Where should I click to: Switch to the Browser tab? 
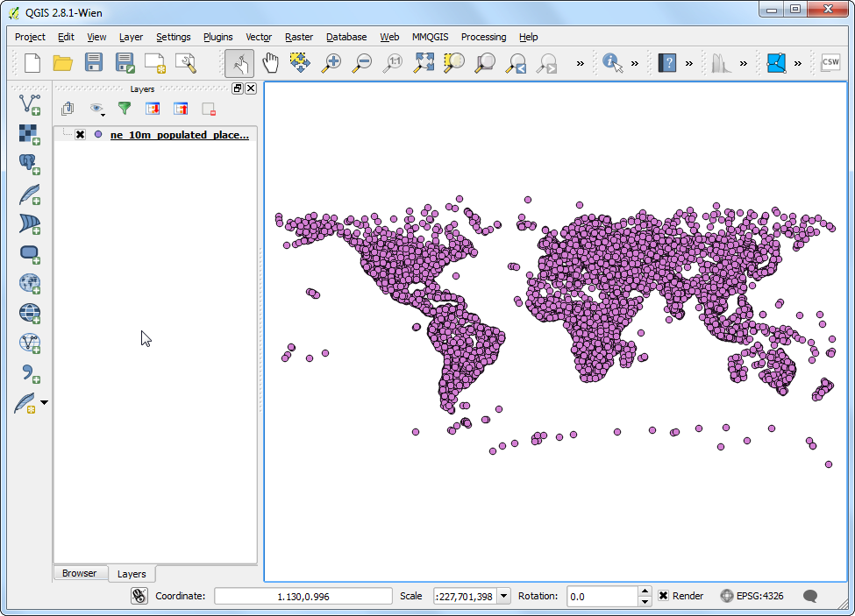pyautogui.click(x=79, y=573)
